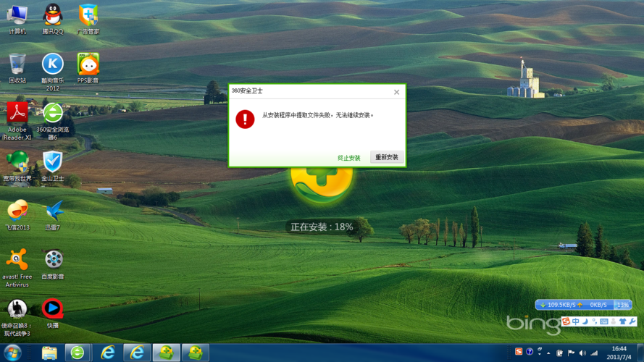Click the power plug tray icon
This screenshot has height=362, width=644.
coord(559,353)
